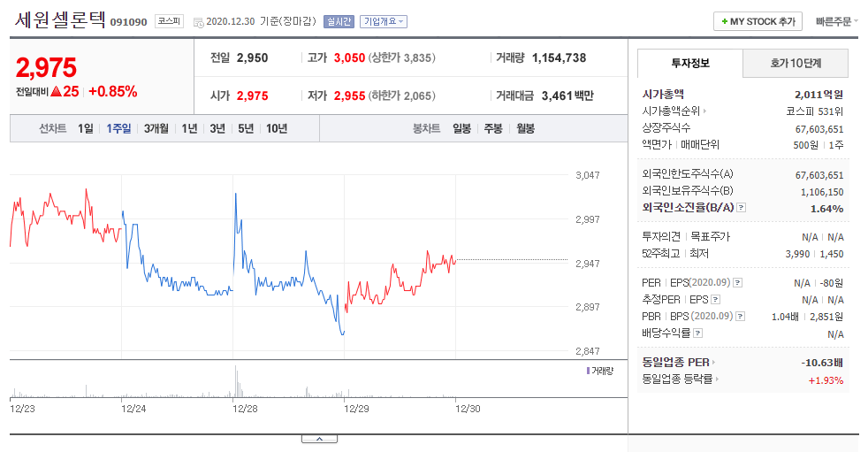
Task: Select the 5년 line chart period
Action: (246, 128)
